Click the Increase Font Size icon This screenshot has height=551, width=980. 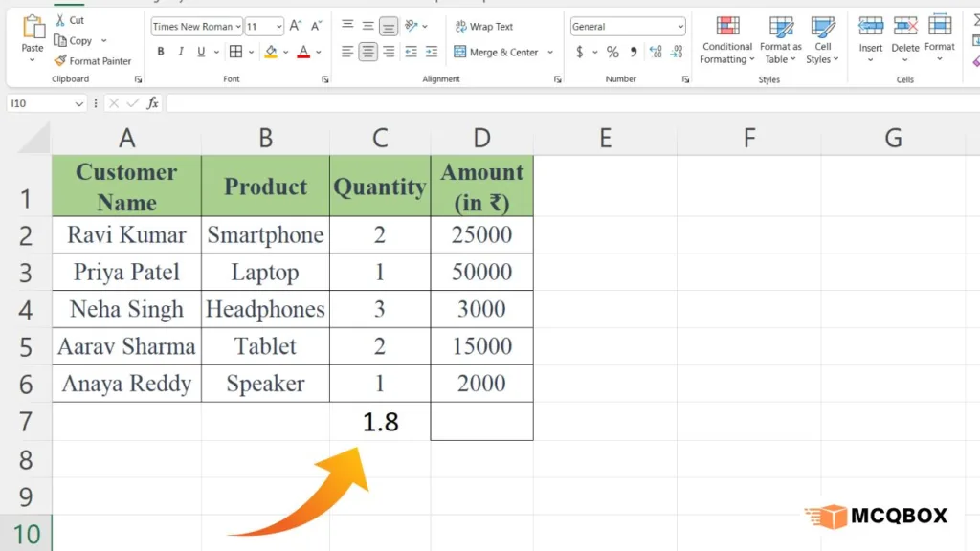point(295,27)
